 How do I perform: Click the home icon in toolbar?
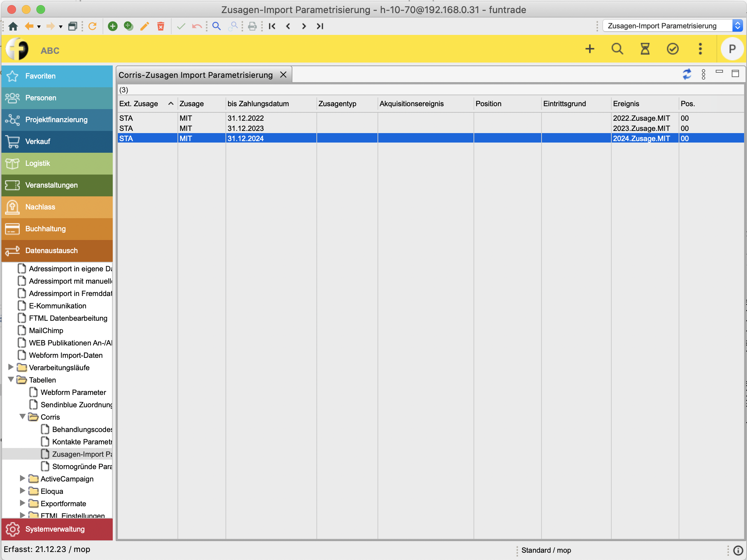click(x=13, y=26)
